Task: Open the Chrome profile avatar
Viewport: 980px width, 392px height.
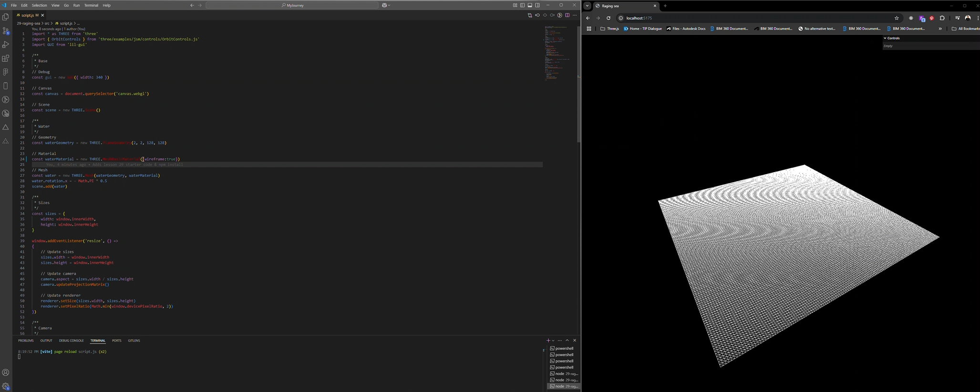Action: point(968,18)
